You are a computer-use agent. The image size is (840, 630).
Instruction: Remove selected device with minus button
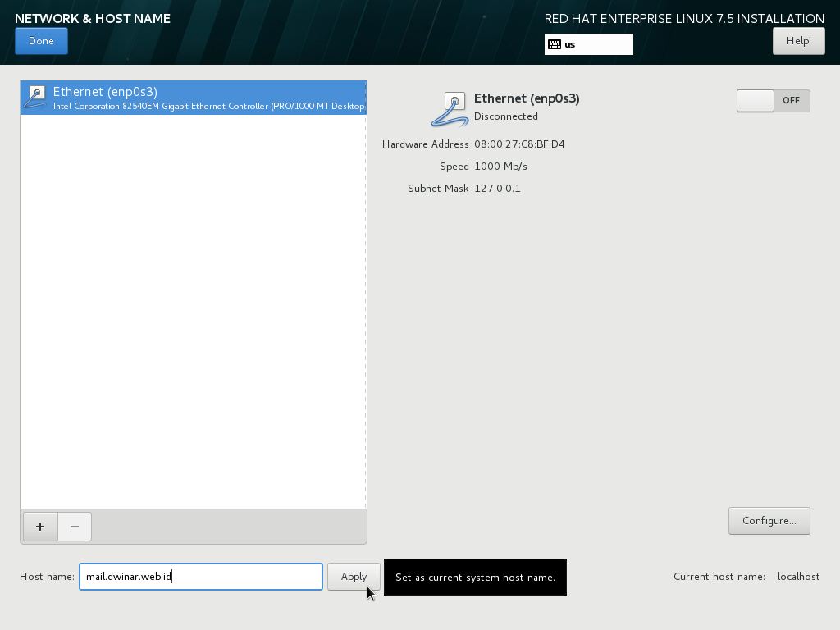75,527
